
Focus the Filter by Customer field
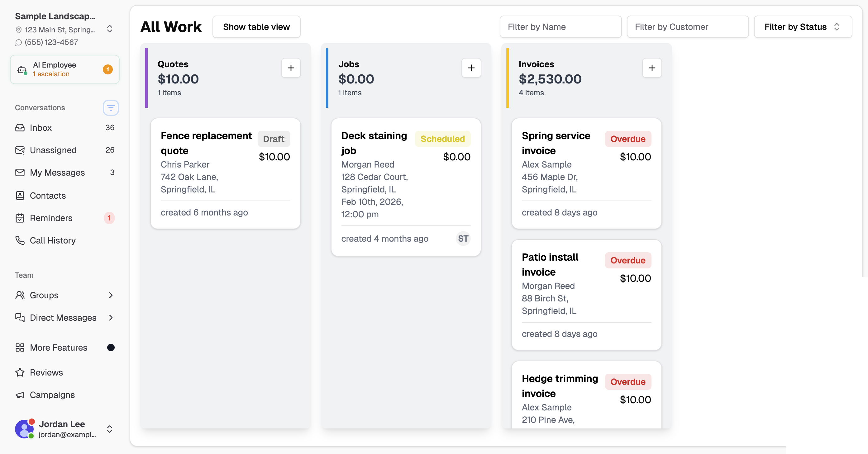coord(688,27)
